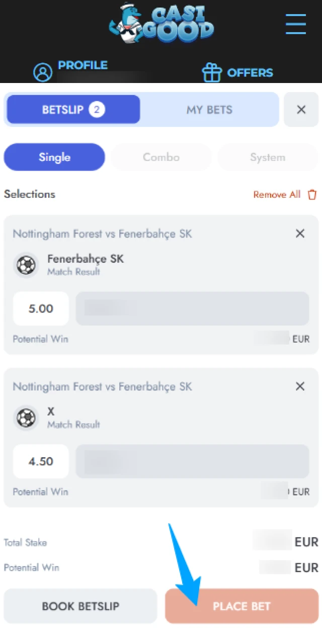Click the soccer ball icon beside Fenerbahçe SK
Screen dimensions: 322x644
coord(26,265)
